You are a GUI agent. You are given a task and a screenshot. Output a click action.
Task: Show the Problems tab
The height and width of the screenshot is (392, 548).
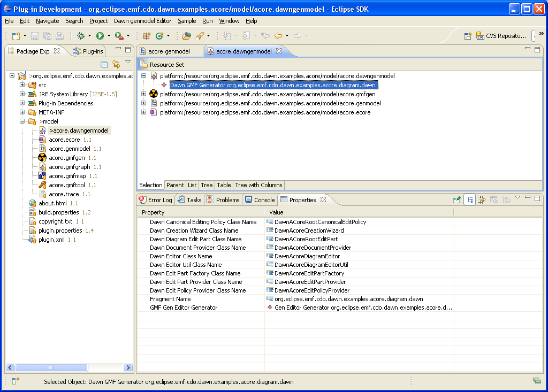point(223,200)
